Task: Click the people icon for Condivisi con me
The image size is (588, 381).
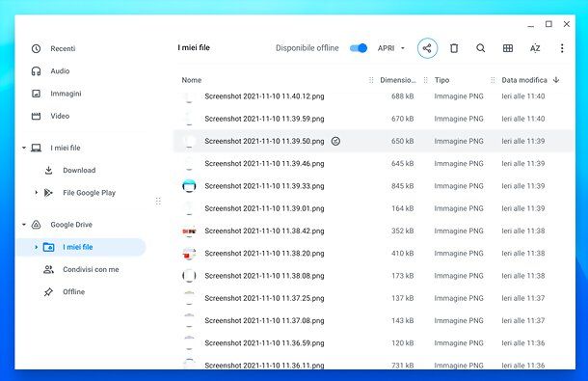Action: click(x=48, y=269)
